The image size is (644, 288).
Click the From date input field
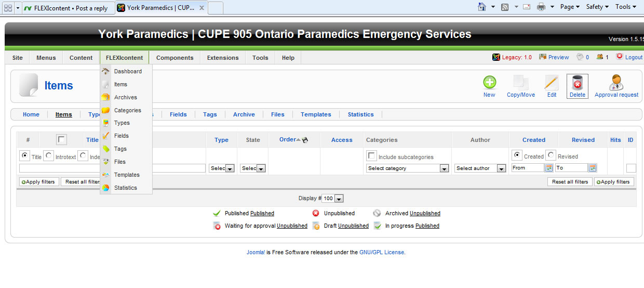click(x=528, y=168)
